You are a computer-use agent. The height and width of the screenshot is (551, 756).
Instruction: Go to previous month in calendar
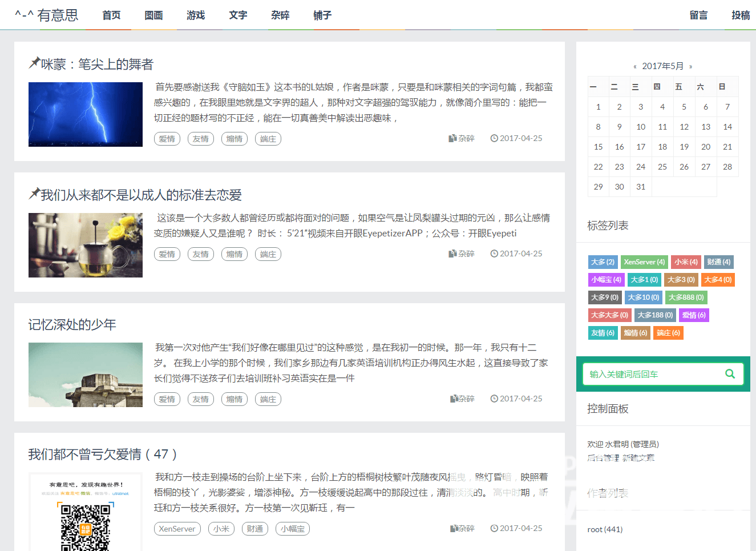635,67
